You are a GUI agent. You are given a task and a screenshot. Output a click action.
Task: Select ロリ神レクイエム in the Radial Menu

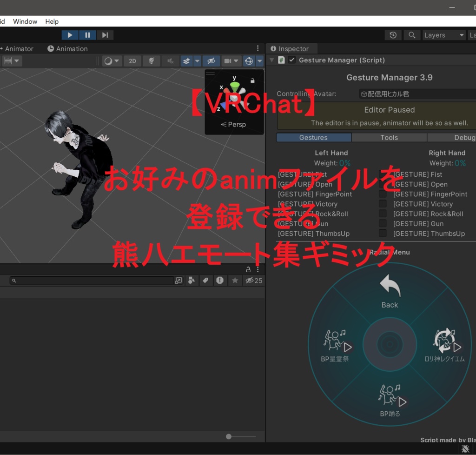click(445, 344)
